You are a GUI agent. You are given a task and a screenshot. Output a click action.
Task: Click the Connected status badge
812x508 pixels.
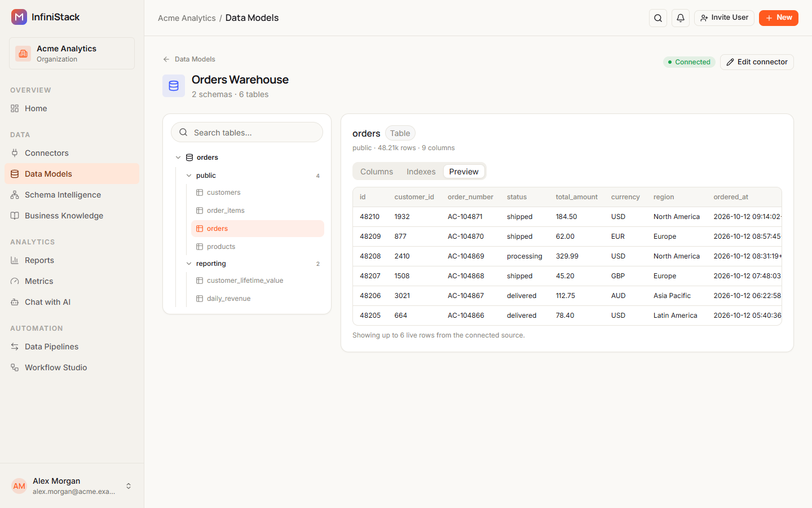tap(689, 62)
